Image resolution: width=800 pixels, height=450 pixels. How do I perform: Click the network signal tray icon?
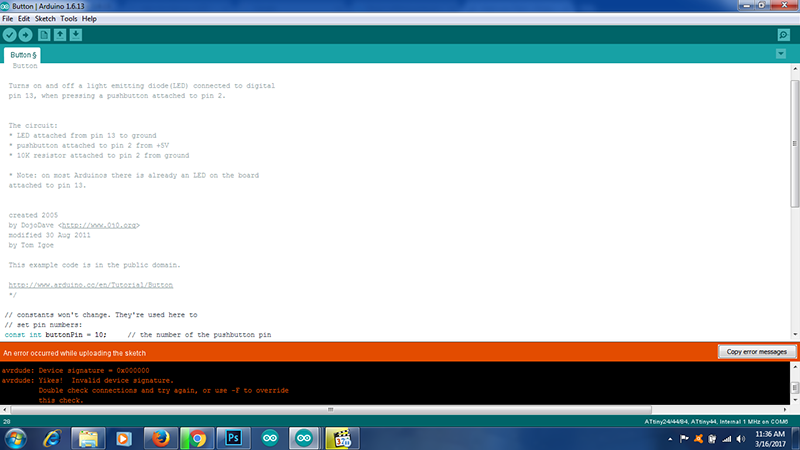(727, 439)
